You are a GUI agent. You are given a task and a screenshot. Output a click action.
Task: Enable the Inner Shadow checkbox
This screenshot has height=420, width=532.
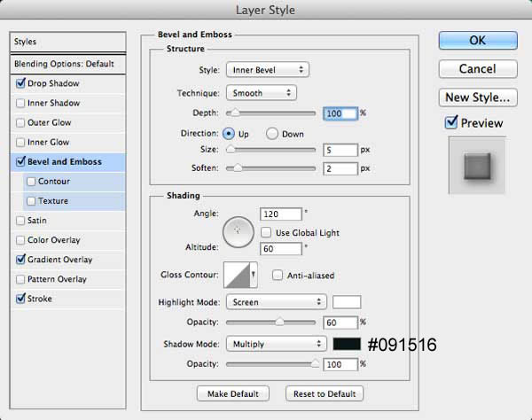coord(20,103)
